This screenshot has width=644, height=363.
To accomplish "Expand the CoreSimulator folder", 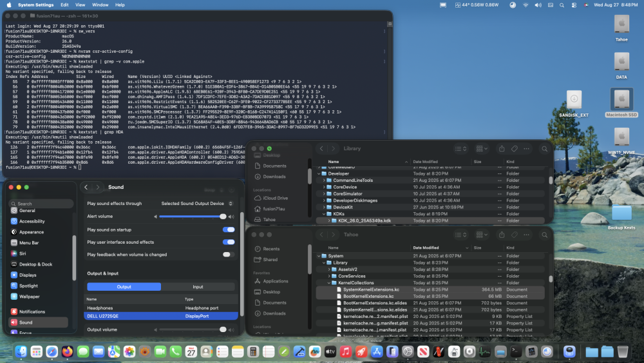I will point(324,193).
